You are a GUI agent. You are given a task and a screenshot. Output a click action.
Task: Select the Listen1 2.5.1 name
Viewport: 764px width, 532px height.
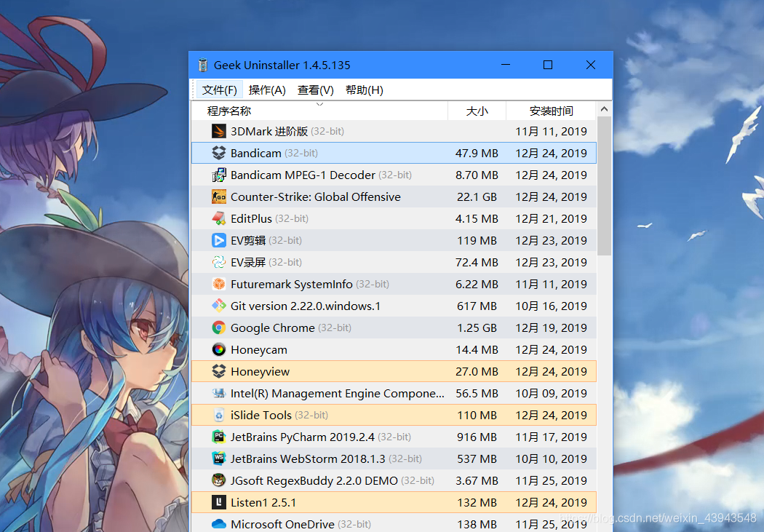coord(263,502)
